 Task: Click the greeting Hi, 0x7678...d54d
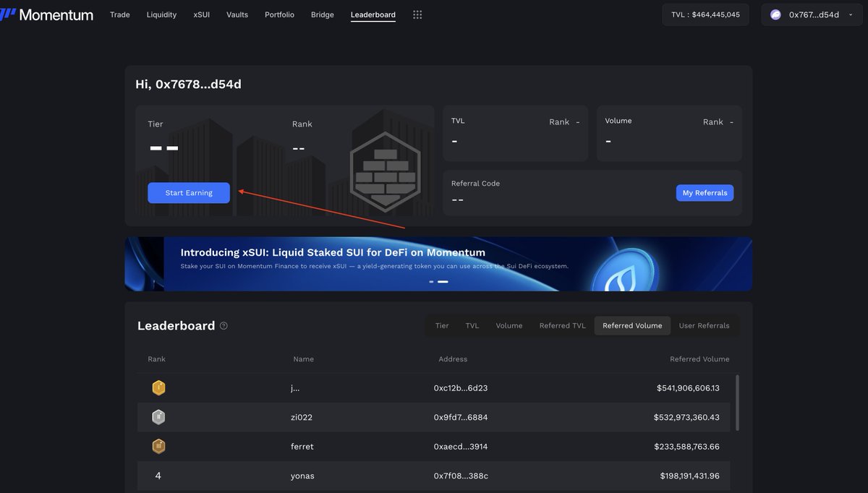click(188, 85)
